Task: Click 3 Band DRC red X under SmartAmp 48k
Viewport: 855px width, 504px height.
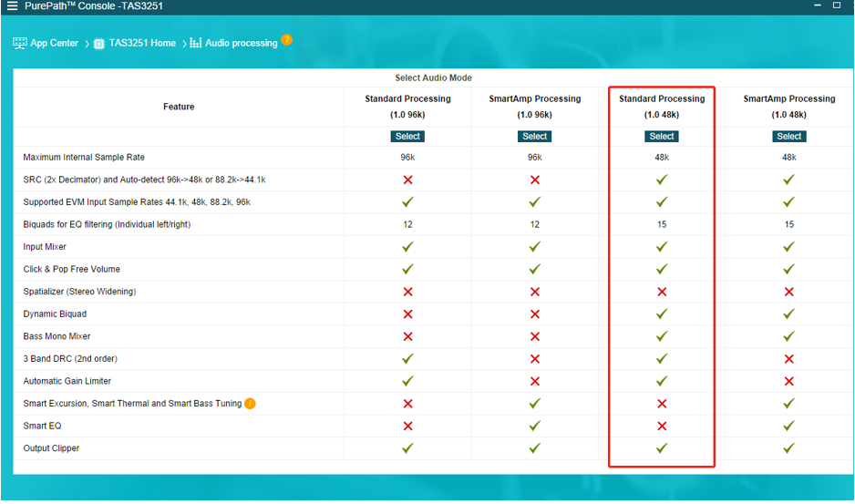Action: (789, 359)
